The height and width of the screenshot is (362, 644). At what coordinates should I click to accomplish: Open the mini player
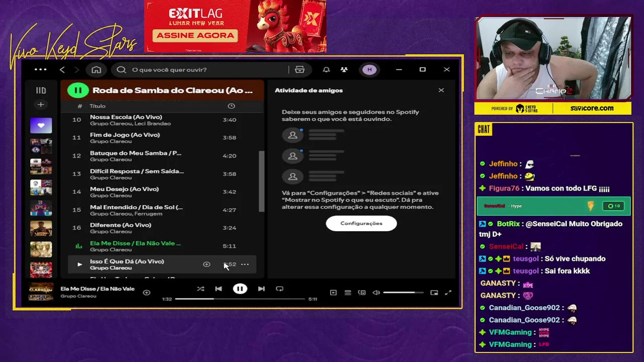[434, 293]
